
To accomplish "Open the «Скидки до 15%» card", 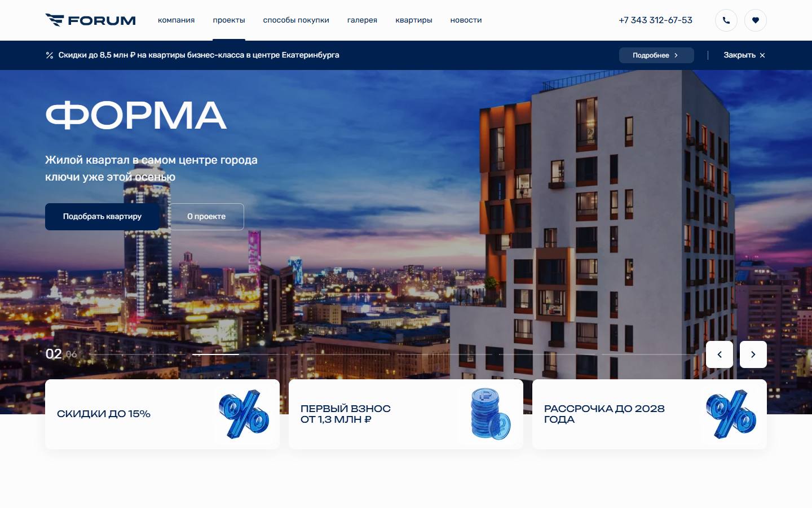I will tap(162, 414).
